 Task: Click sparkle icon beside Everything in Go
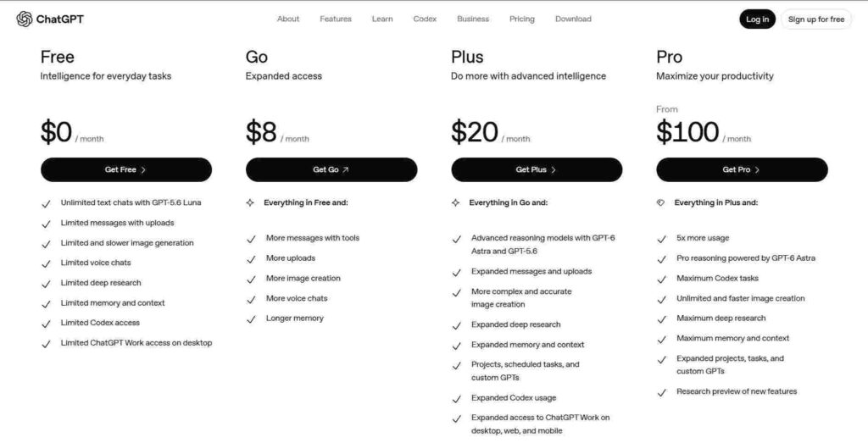(x=455, y=203)
